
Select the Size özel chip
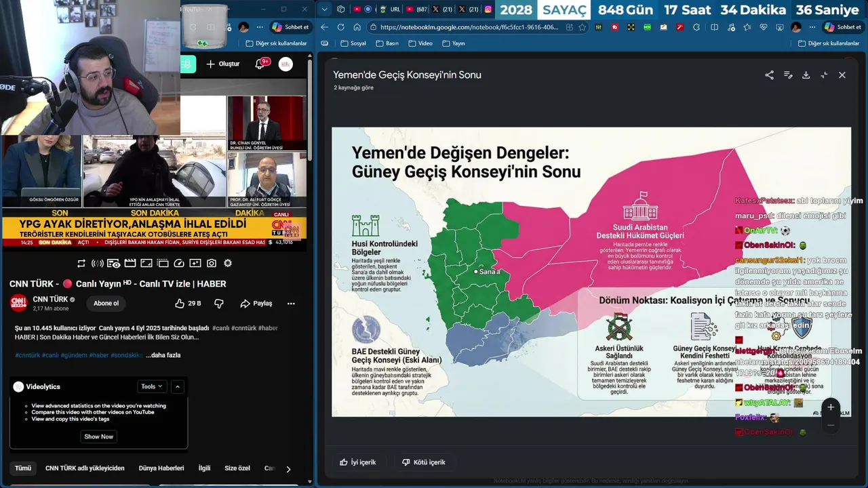pyautogui.click(x=237, y=468)
